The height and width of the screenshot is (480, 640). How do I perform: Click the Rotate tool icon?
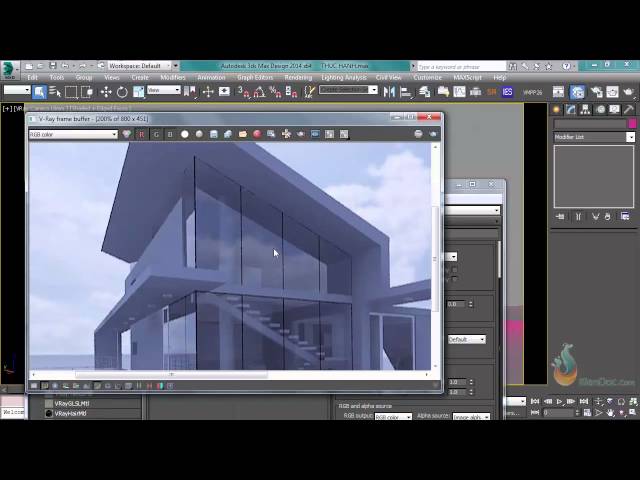[x=122, y=92]
